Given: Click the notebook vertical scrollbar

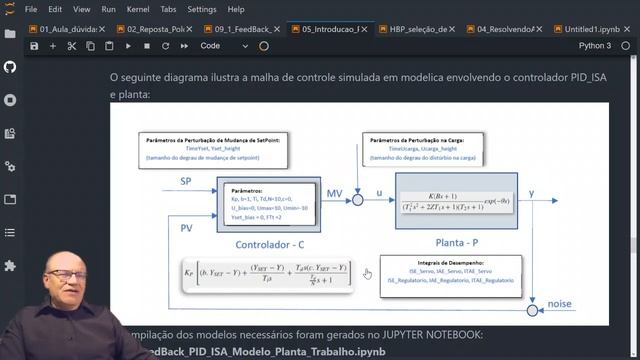Looking at the screenshot, I should (633, 206).
